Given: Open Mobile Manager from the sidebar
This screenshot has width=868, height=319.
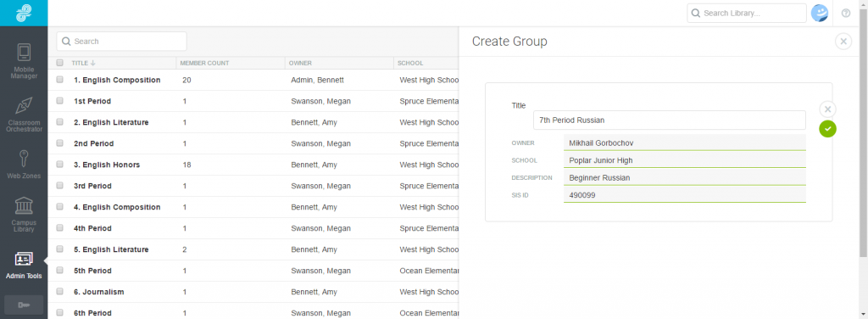Looking at the screenshot, I should pyautogui.click(x=24, y=61).
